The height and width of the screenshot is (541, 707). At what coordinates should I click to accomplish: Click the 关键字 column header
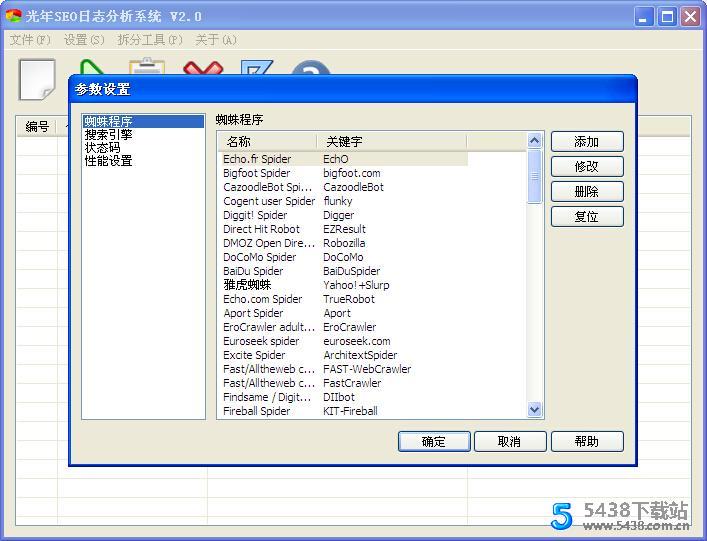click(x=391, y=142)
